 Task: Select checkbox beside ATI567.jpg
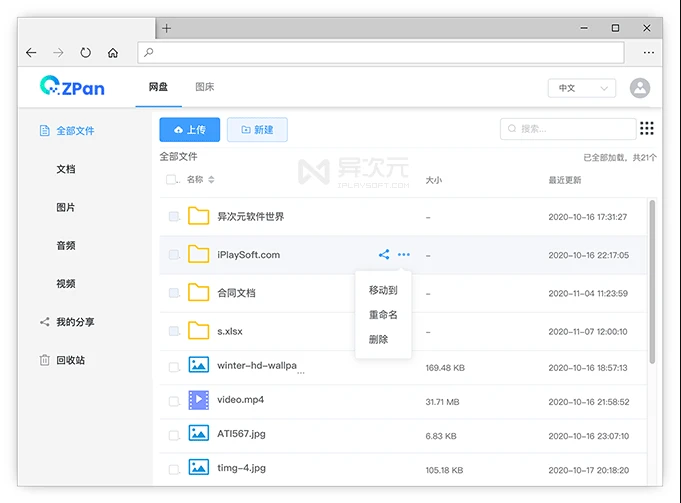(x=174, y=434)
